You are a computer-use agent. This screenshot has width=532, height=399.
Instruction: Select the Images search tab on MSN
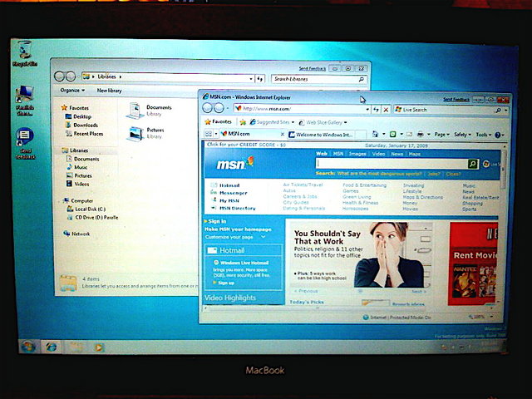click(x=357, y=154)
